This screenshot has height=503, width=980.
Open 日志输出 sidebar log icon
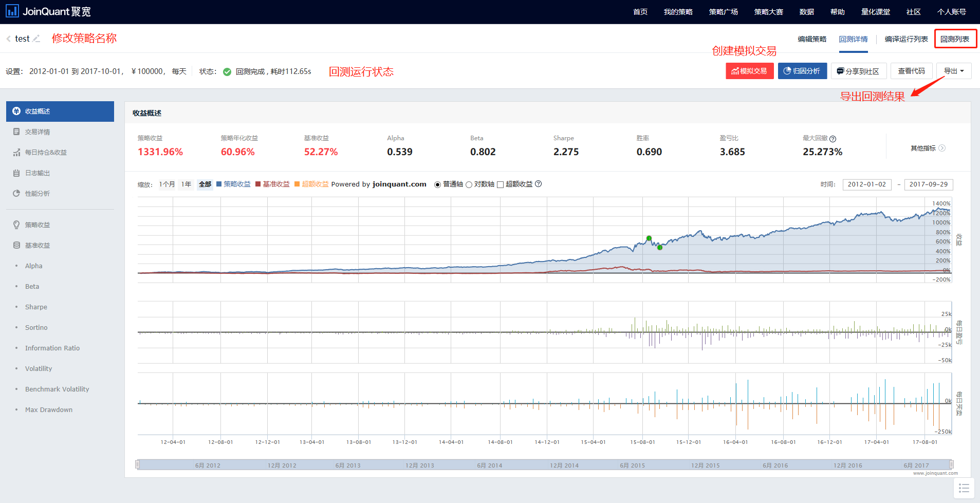16,173
